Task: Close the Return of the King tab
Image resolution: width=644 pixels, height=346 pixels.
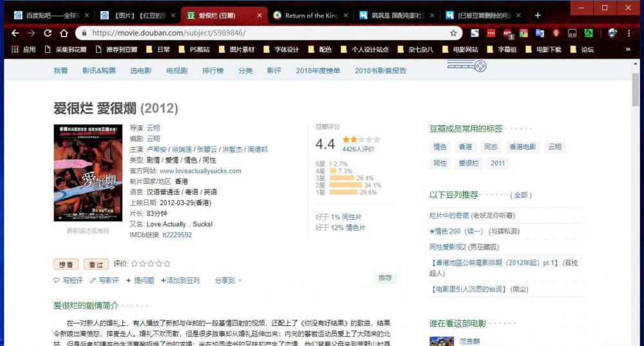Action: 346,15
